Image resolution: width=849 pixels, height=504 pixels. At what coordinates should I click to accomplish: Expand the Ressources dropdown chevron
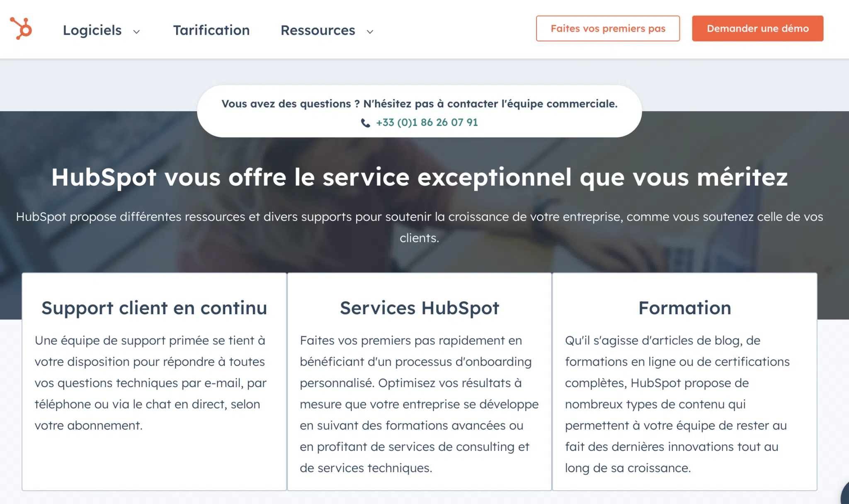pyautogui.click(x=370, y=31)
